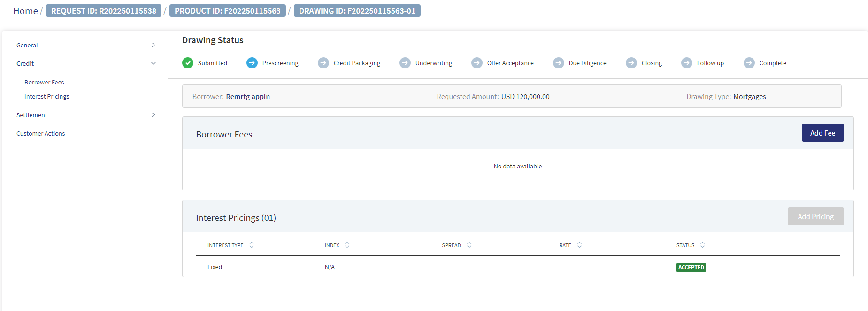This screenshot has height=311, width=868.
Task: Open Interest Pricings in sidebar
Action: pos(47,96)
